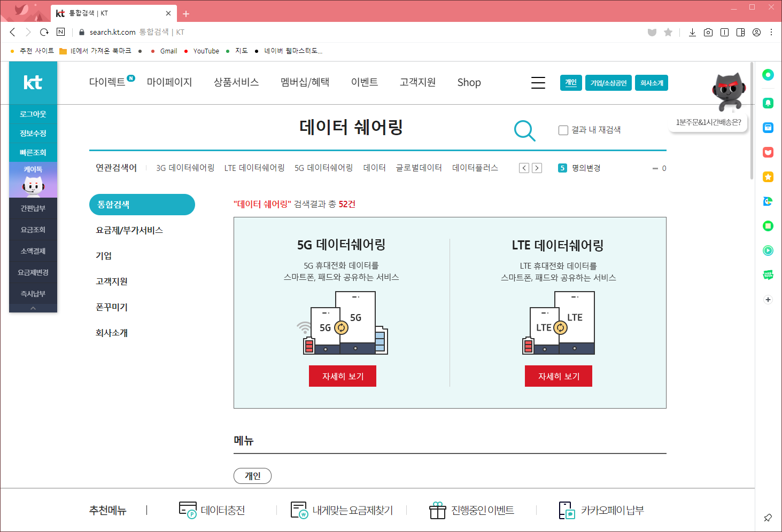
Task: Show previous related keywords arrow
Action: pos(524,168)
